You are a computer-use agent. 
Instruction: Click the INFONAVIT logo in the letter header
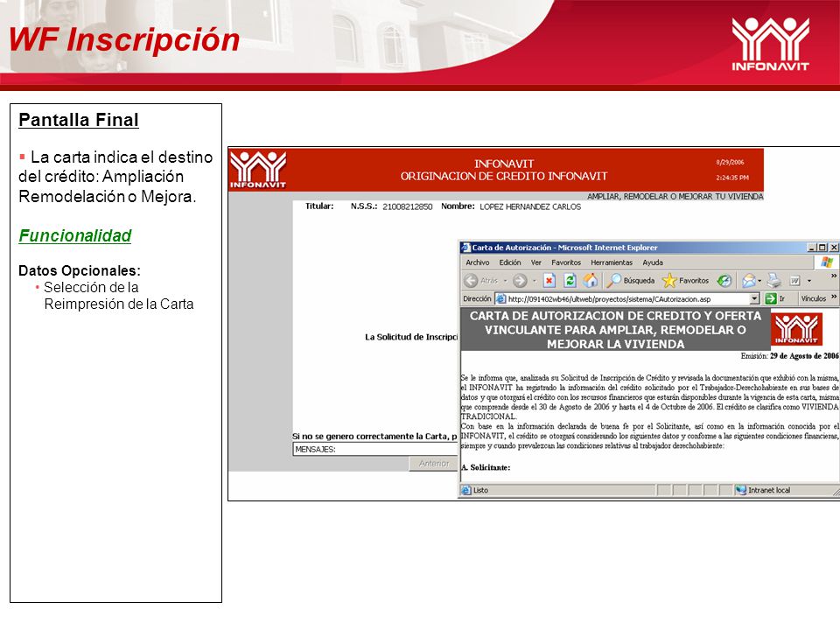796,329
